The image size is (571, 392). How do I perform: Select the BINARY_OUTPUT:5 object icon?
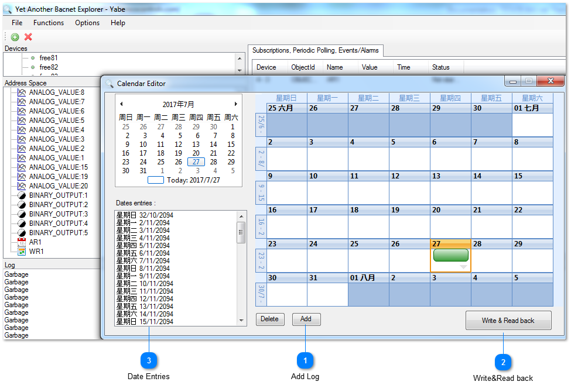(22, 233)
